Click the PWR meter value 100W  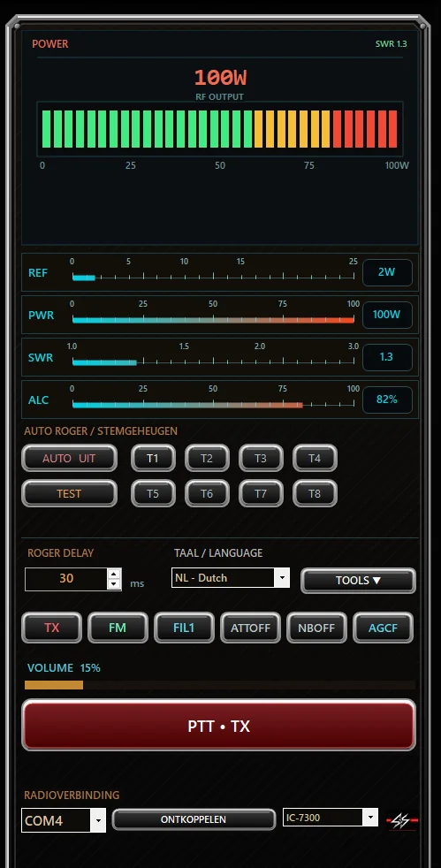387,315
